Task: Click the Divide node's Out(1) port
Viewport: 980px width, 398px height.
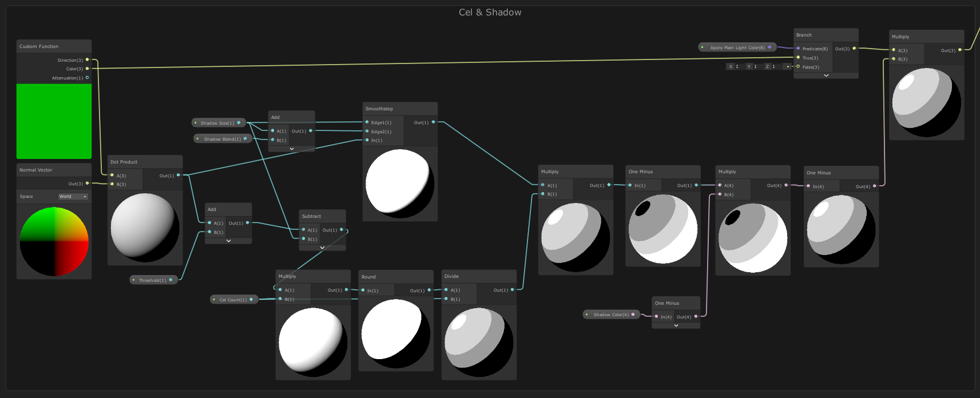Action: pyautogui.click(x=512, y=290)
